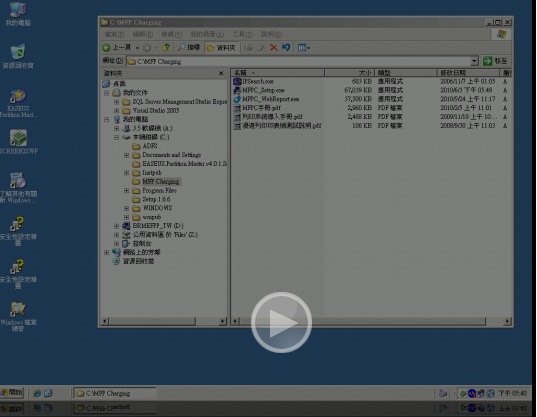Toggle the Folders pane button in the toolbar
Screen dimensions: 537x417
coord(222,48)
